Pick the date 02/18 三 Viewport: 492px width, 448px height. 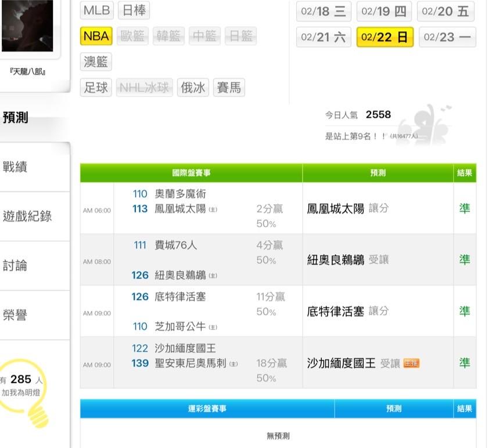tap(324, 12)
